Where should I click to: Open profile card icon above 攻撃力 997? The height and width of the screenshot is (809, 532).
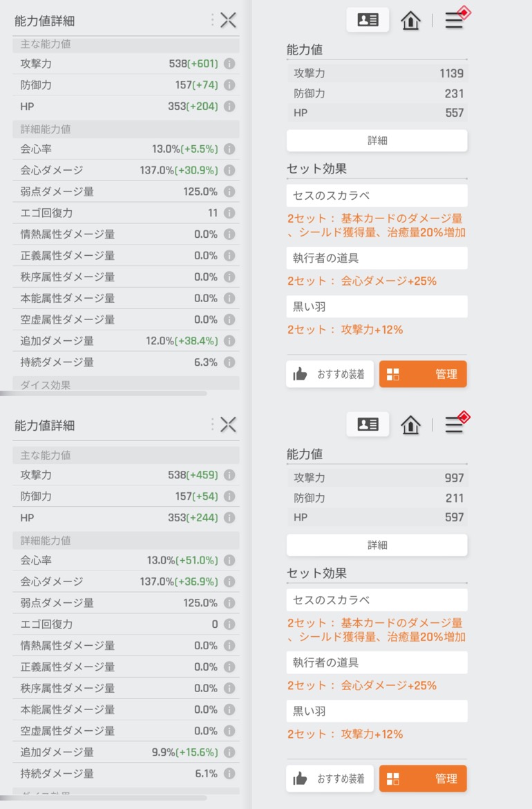tap(368, 425)
